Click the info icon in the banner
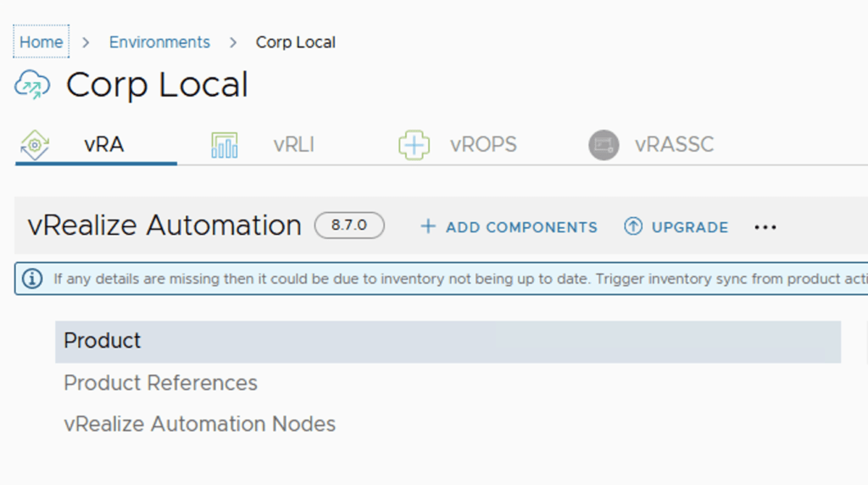The image size is (868, 485). tap(32, 278)
